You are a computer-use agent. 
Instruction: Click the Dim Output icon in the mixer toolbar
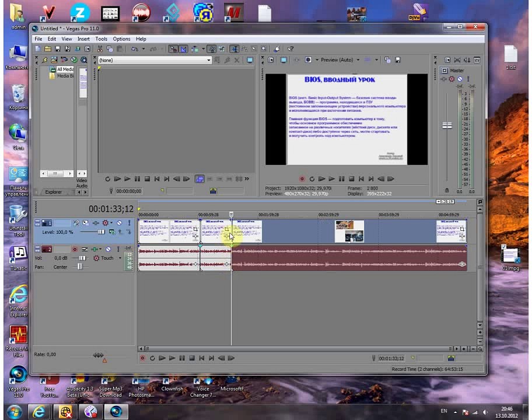pos(467,60)
